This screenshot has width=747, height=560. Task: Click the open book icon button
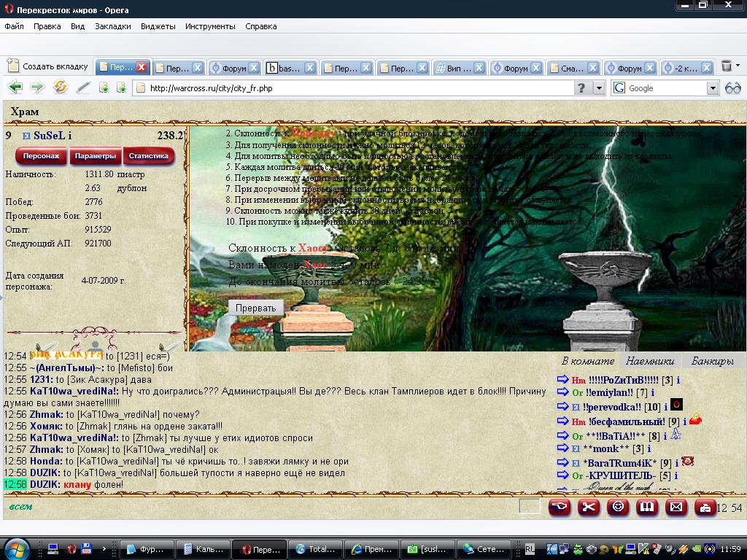point(647,507)
